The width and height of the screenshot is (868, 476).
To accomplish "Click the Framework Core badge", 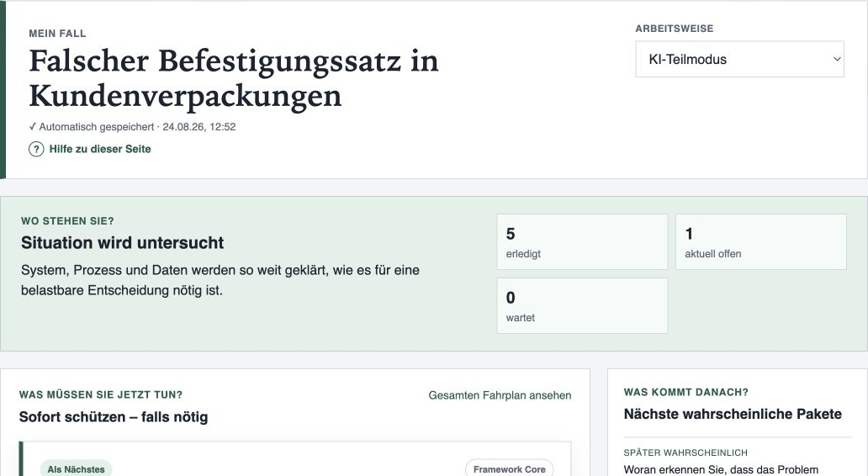I will coord(510,468).
